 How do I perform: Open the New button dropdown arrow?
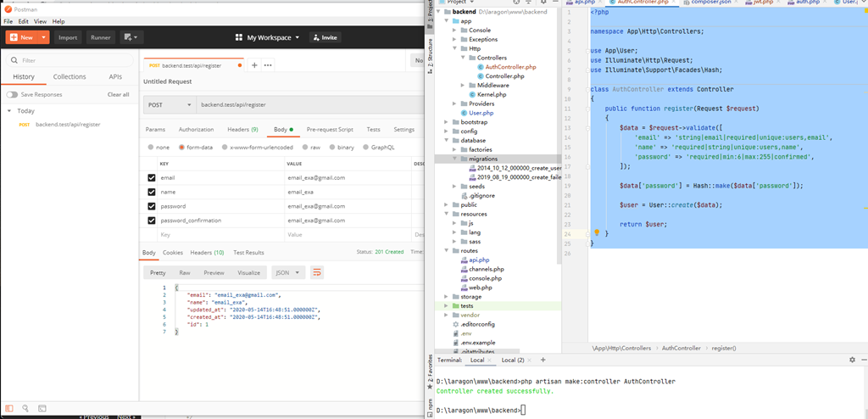(x=44, y=37)
